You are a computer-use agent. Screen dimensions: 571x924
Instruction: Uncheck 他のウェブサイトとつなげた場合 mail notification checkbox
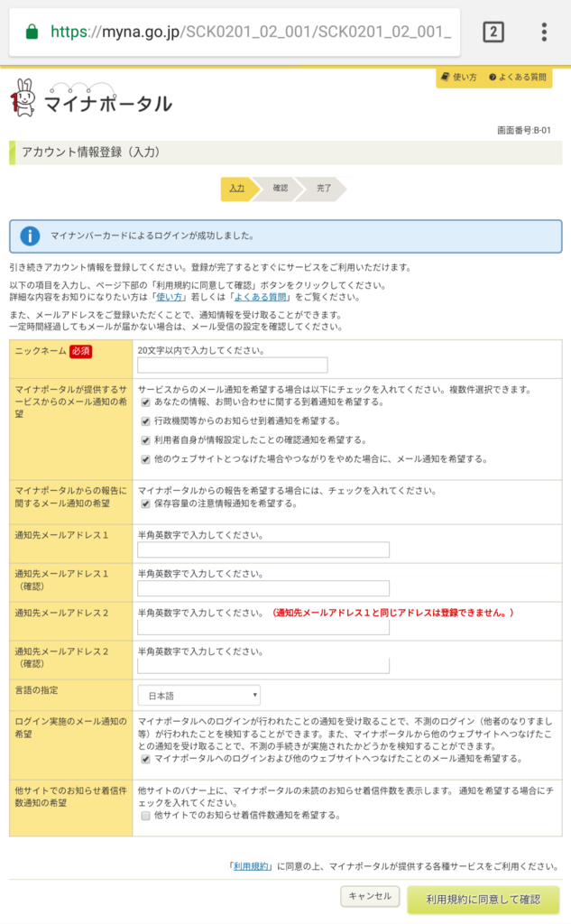(x=145, y=459)
